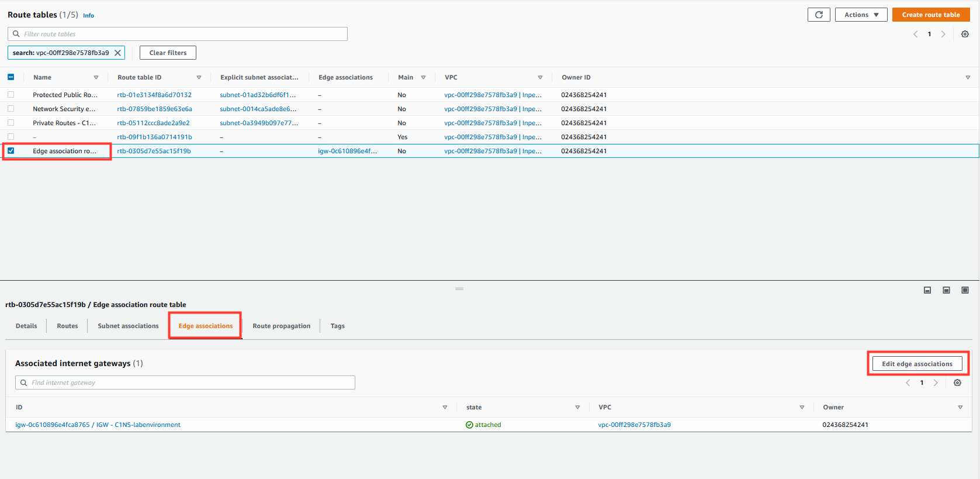This screenshot has width=980, height=479.
Task: Go to next page of internet gateways
Action: pyautogui.click(x=936, y=382)
